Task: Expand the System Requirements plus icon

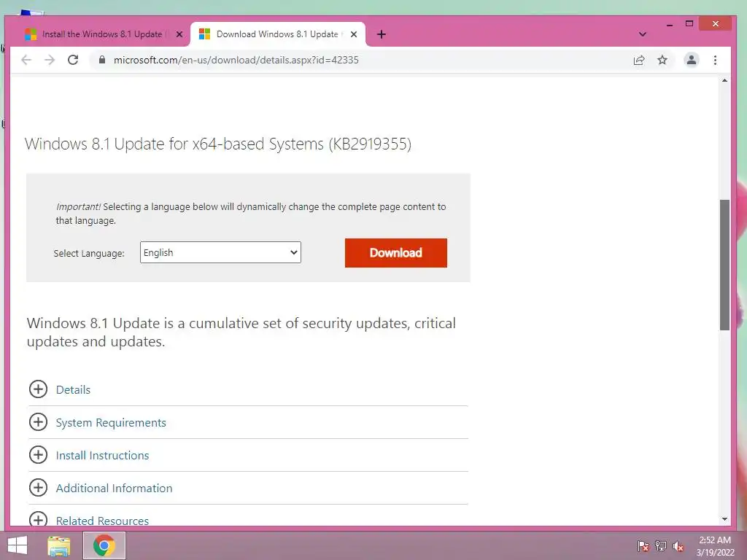Action: (x=38, y=422)
